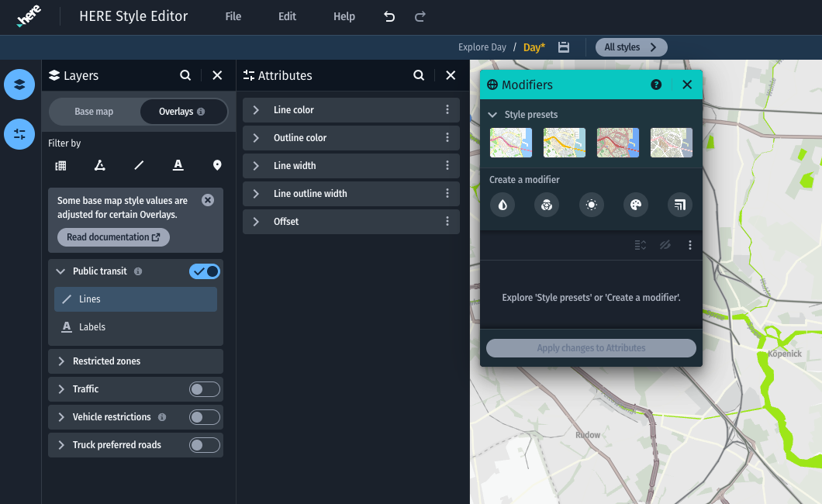Expand the Line color attribute
822x504 pixels.
[x=256, y=110]
